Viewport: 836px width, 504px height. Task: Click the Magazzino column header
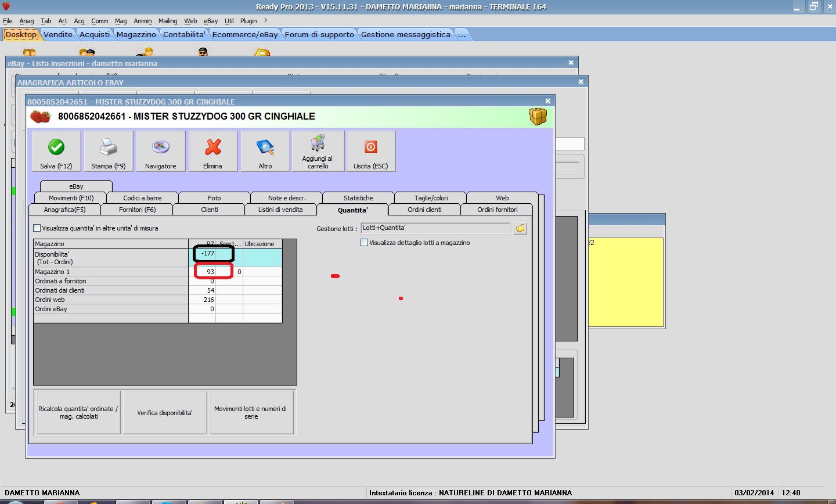(111, 244)
